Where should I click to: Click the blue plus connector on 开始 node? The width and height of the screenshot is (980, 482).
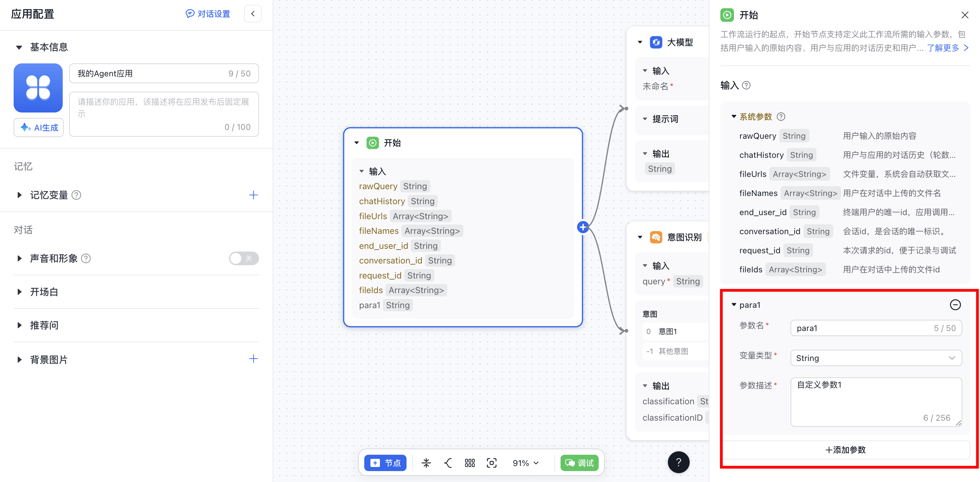coord(582,227)
